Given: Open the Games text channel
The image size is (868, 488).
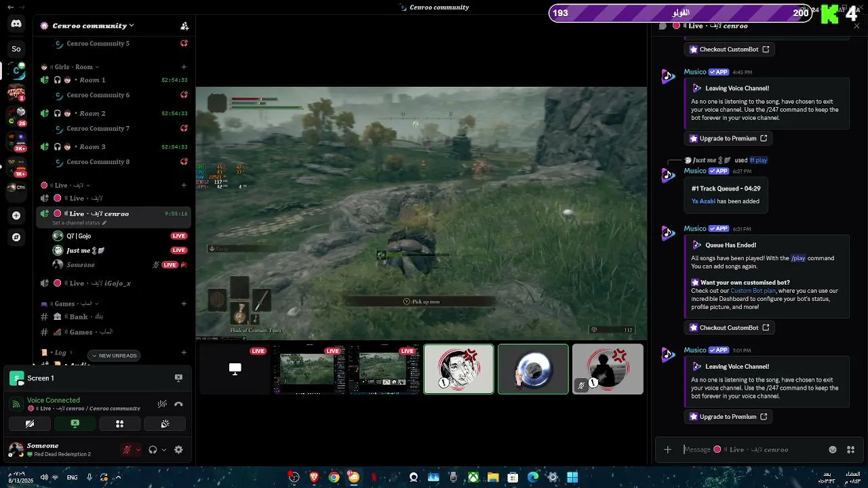Looking at the screenshot, I should 113,332.
